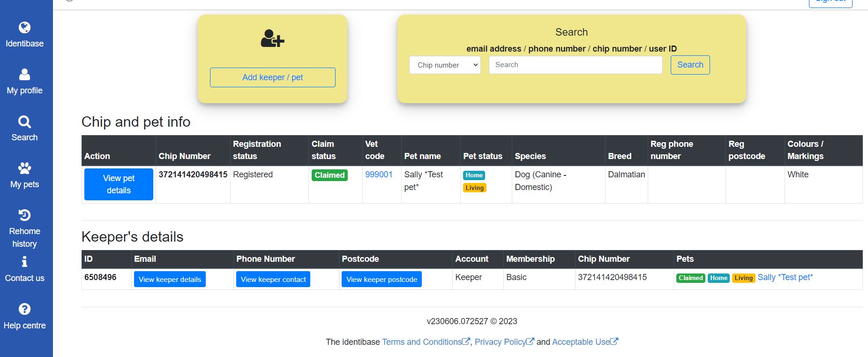Click the add keeper person-plus icon
Screen dimensions: 868x357
coord(272,38)
